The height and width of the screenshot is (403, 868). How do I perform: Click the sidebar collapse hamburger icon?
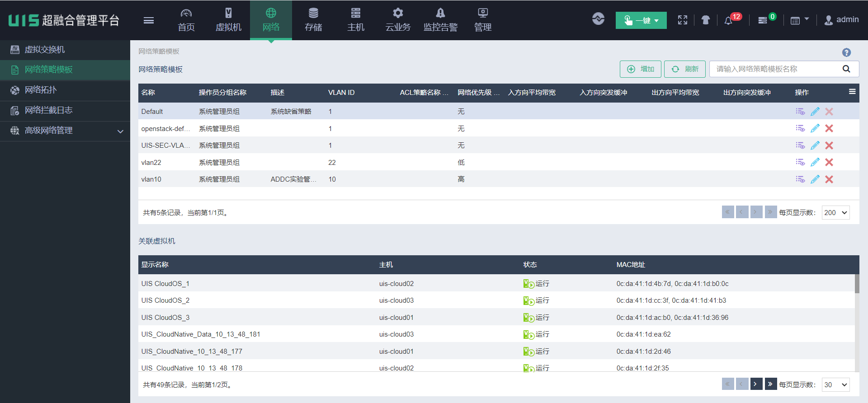[x=149, y=20]
